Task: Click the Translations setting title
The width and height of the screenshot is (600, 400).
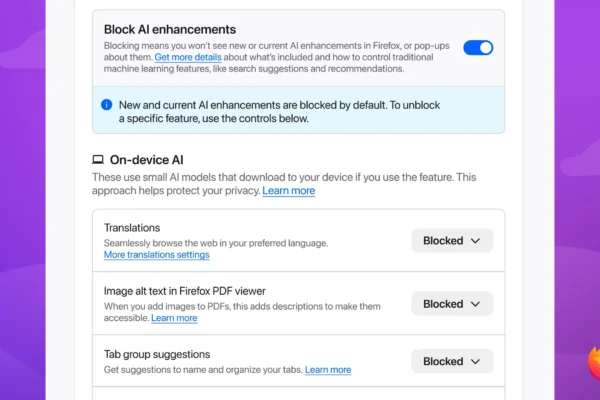Action: coord(132,228)
